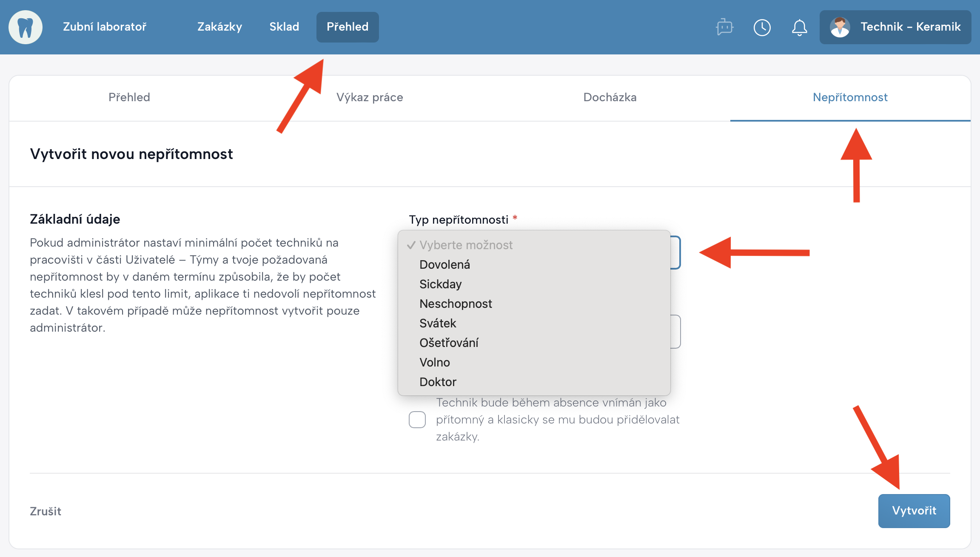Open Zakázky in the top navigation

tap(219, 27)
